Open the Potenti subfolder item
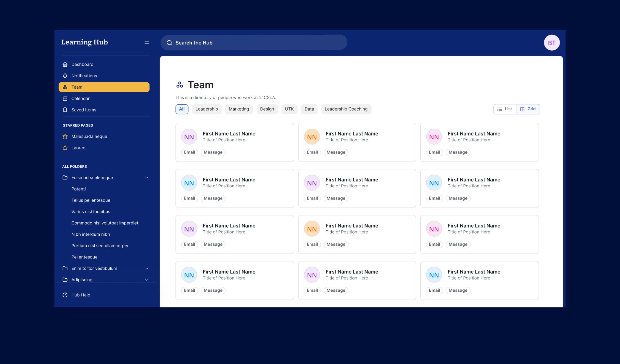This screenshot has width=620, height=364. [79, 189]
